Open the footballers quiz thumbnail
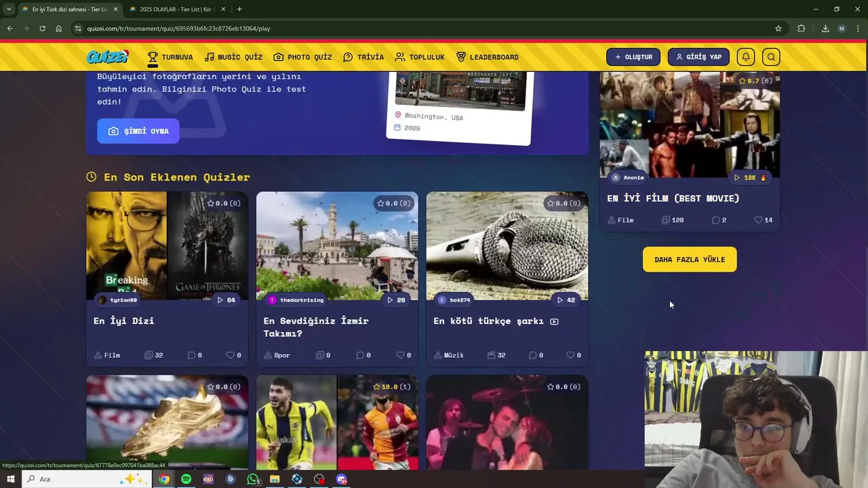 pos(337,422)
